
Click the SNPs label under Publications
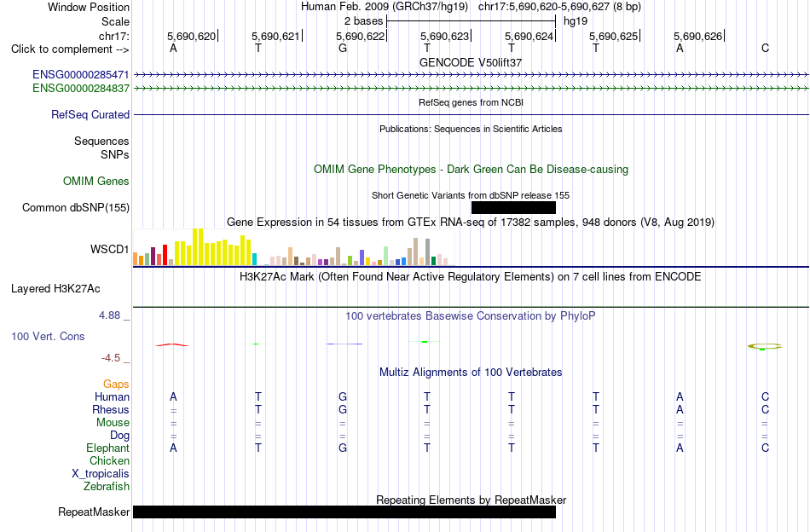(115, 155)
